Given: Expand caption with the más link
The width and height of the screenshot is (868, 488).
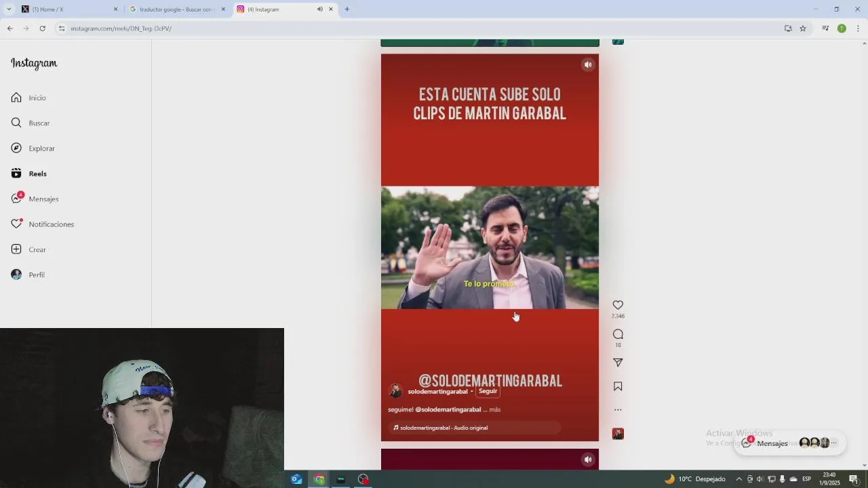Looking at the screenshot, I should coord(494,409).
